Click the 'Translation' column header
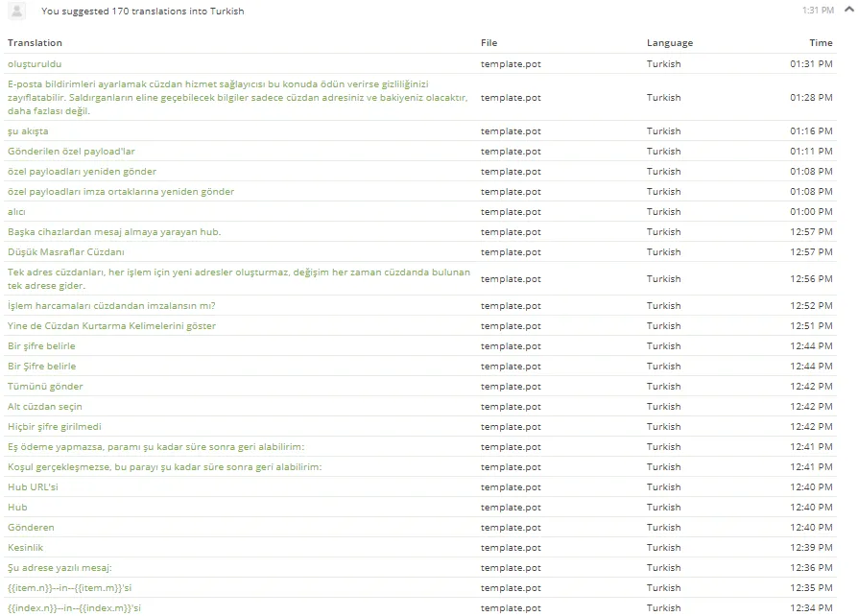 pyautogui.click(x=35, y=43)
